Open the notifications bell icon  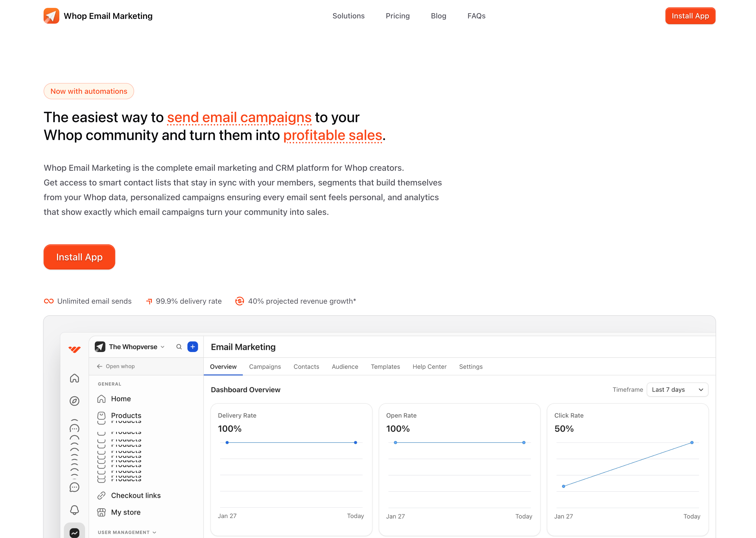(x=75, y=510)
